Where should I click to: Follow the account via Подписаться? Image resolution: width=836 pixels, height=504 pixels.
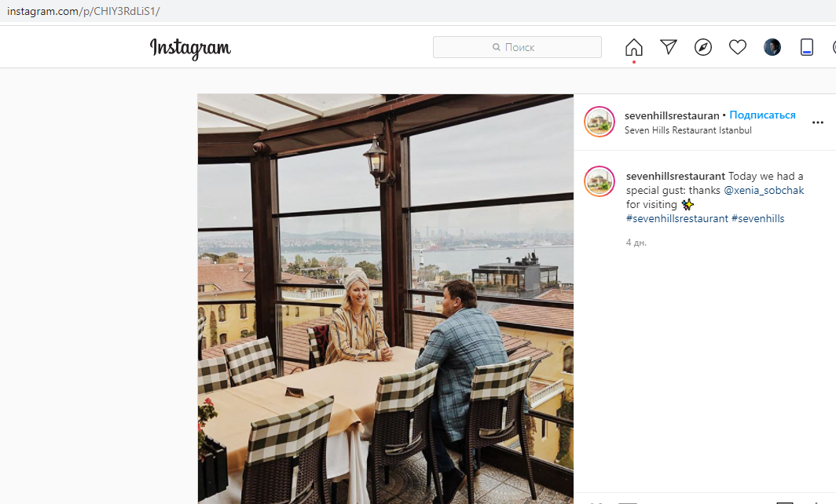coord(762,115)
